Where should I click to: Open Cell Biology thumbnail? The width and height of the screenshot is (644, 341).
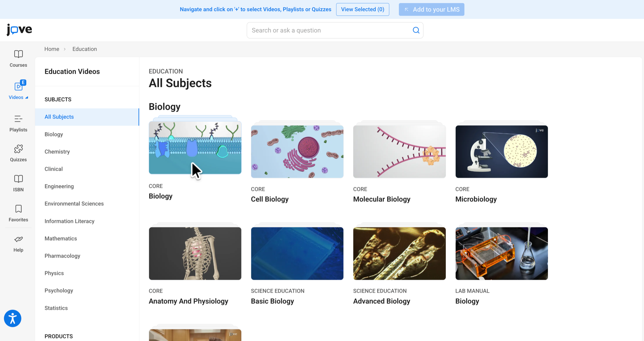[297, 152]
